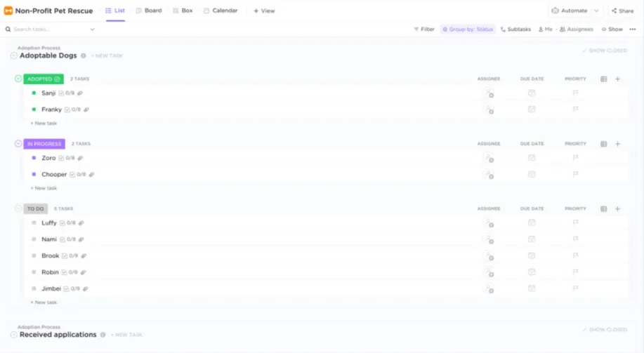Open info icon beside Adoptable Dogs
The image size is (644, 353).
point(84,56)
